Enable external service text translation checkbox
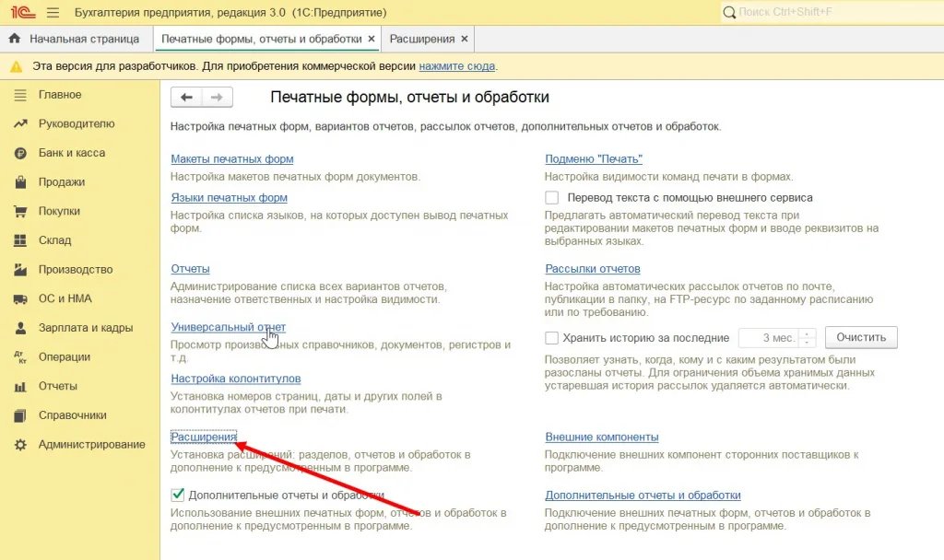Image resolution: width=944 pixels, height=560 pixels. [x=551, y=197]
